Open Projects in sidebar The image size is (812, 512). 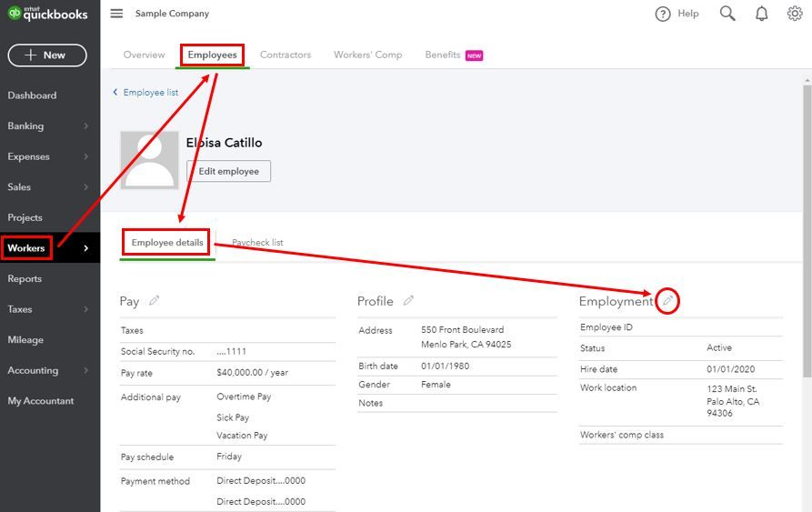click(x=25, y=217)
